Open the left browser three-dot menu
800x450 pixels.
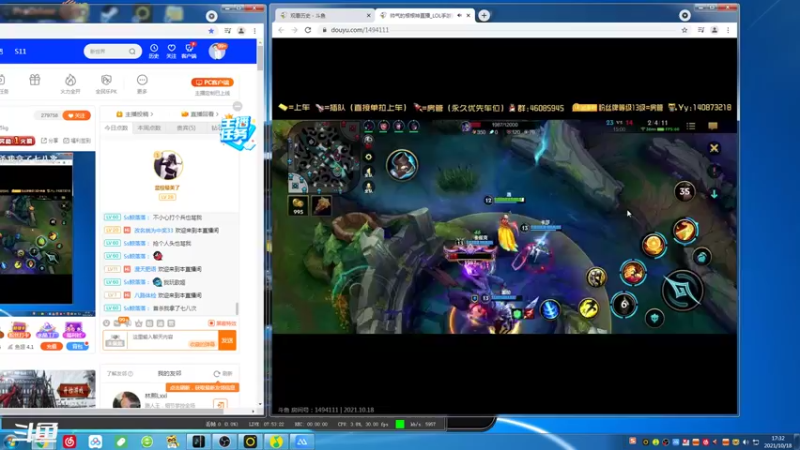(x=255, y=31)
